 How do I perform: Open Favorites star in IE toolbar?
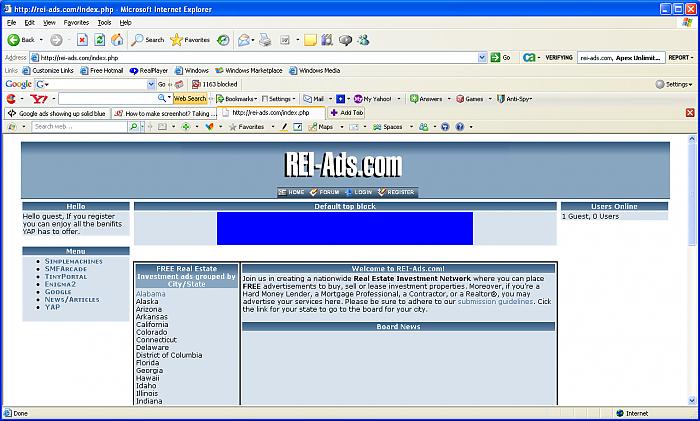click(x=190, y=40)
